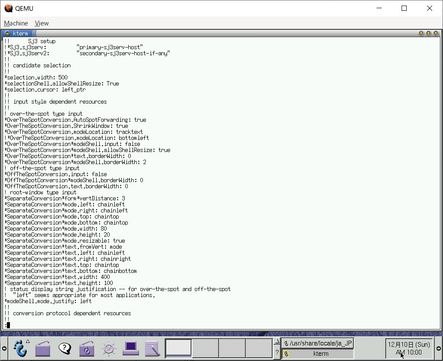Screen dimensions: 443x361
Task: Collapse the panel with left hide arrow
Action: [x=4, y=348]
